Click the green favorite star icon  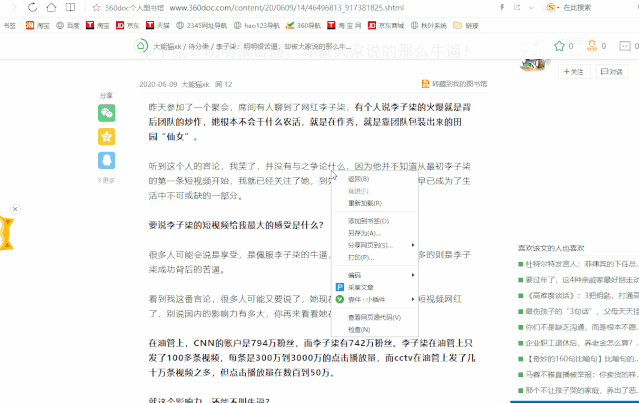tap(559, 46)
